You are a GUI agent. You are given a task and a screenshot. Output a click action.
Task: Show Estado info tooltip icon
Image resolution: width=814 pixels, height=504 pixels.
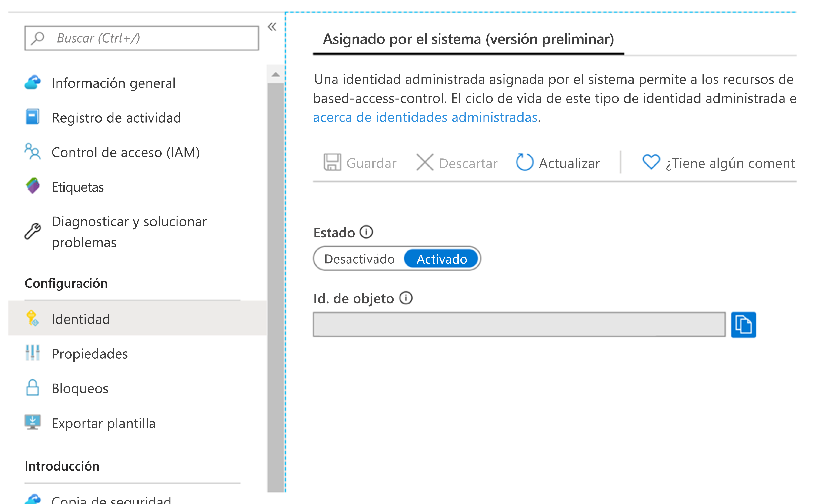pyautogui.click(x=366, y=232)
